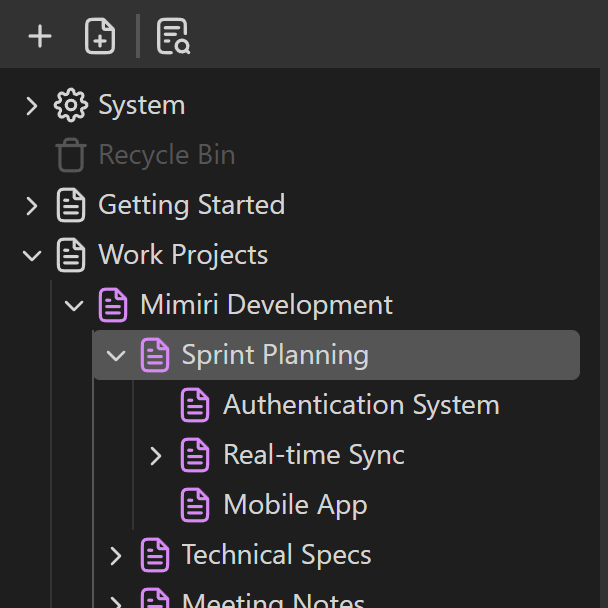
Task: Open the Mobile App note label
Action: pos(295,505)
